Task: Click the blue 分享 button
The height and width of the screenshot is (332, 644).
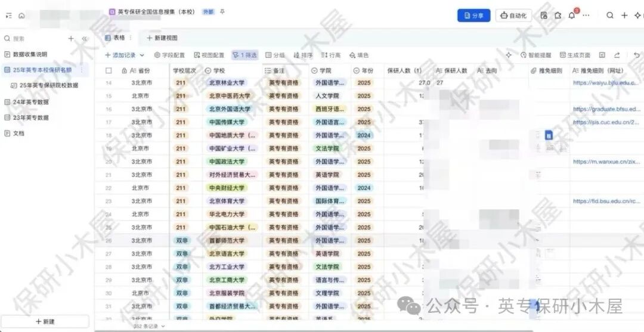Action: coord(473,15)
